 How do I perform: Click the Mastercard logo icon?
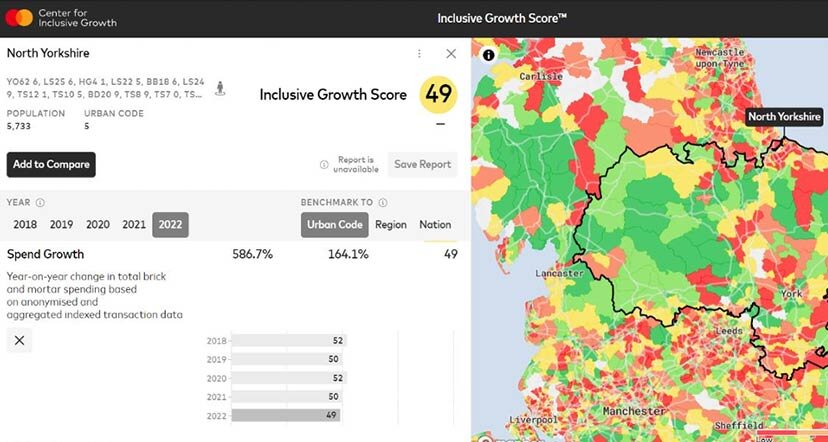click(20, 18)
